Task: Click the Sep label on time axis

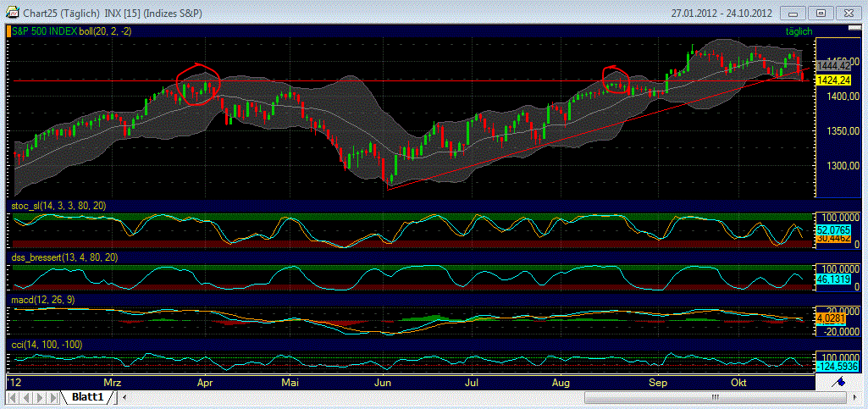Action: click(x=657, y=383)
